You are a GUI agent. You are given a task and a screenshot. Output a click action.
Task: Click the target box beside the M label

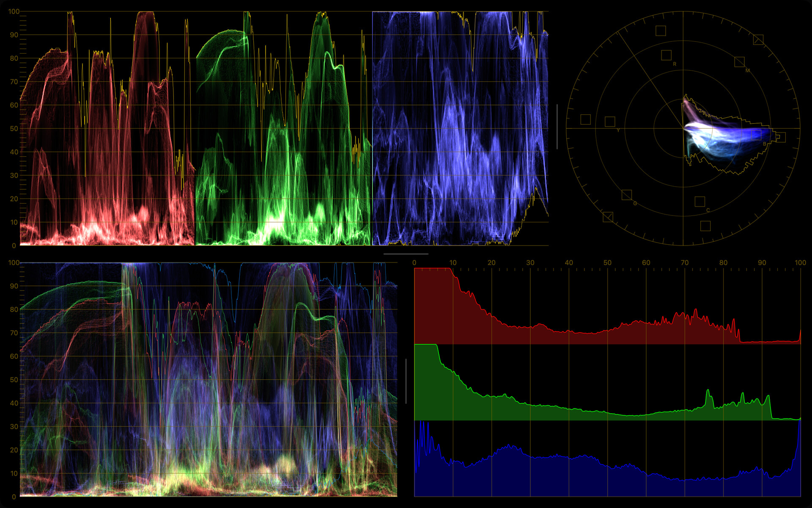point(739,62)
